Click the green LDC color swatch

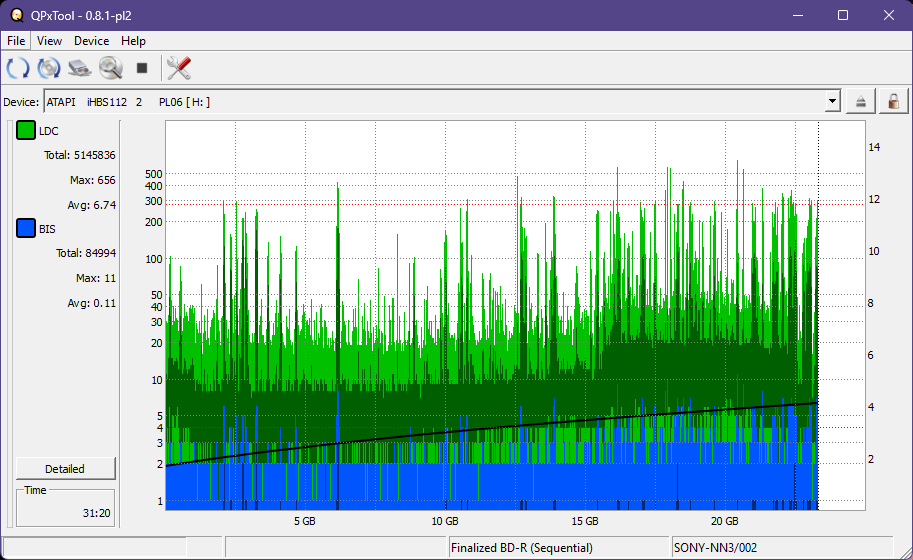26,130
